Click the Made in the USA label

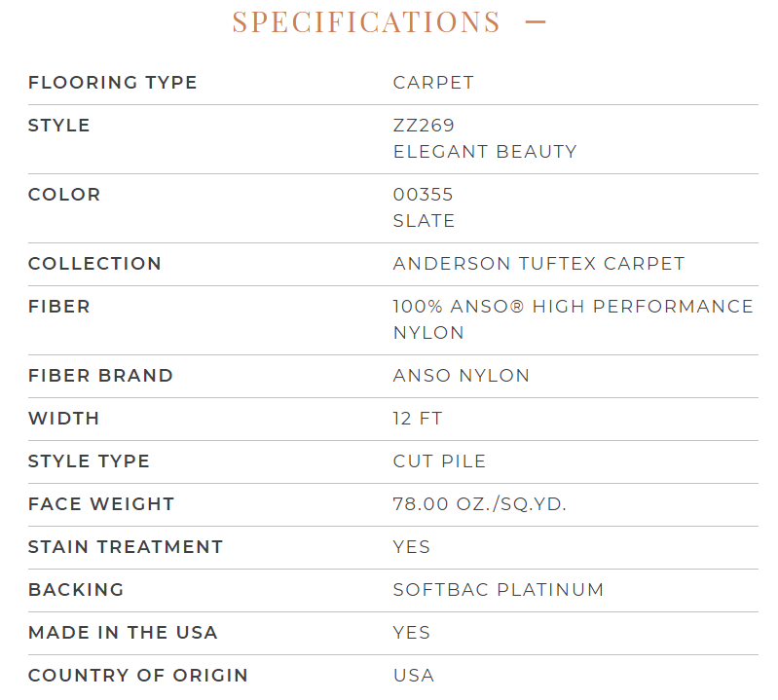point(123,633)
